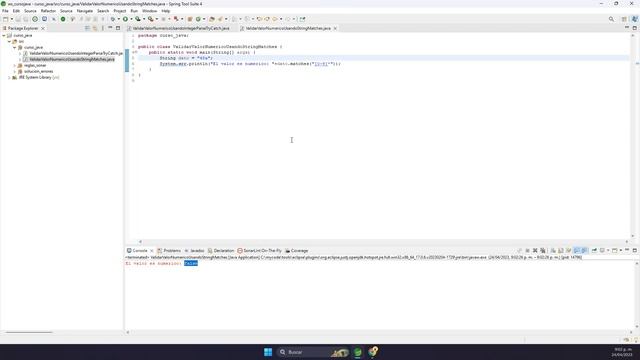Open Spring Tool Suite taskbar icon
Image resolution: width=640 pixels, height=360 pixels.
(358, 352)
